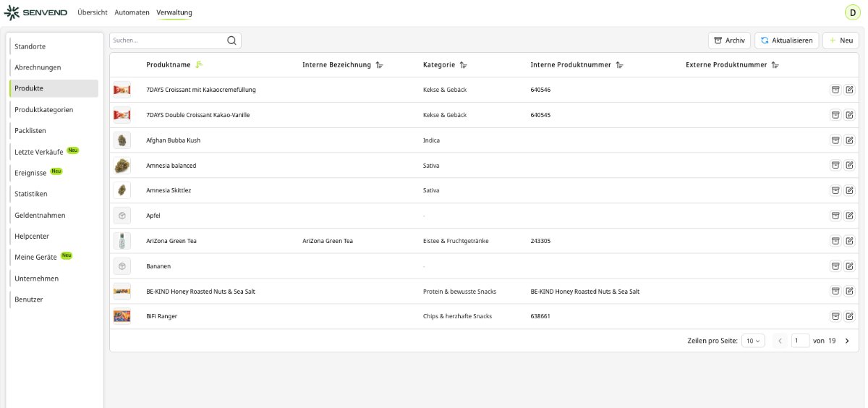The height and width of the screenshot is (408, 868).
Task: Focus the Suchen search field
Action: click(175, 41)
